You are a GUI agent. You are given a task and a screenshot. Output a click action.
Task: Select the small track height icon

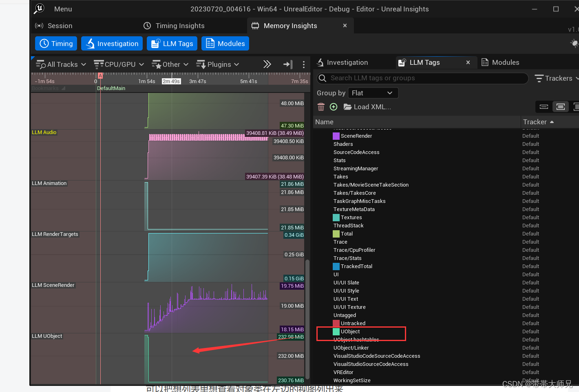point(544,107)
